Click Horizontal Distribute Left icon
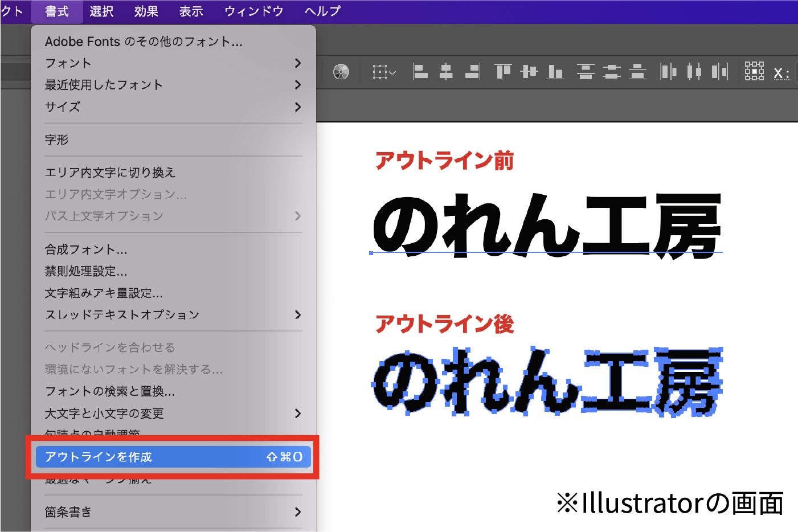This screenshot has width=798, height=532. 668,72
